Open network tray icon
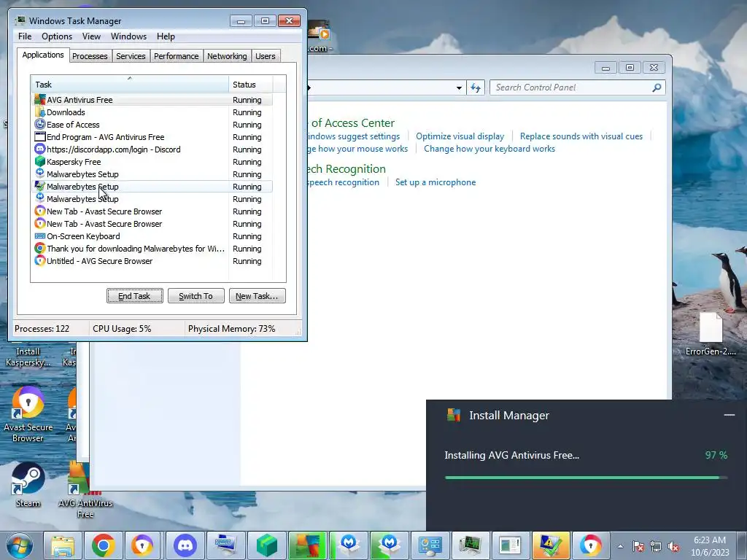 tap(656, 546)
